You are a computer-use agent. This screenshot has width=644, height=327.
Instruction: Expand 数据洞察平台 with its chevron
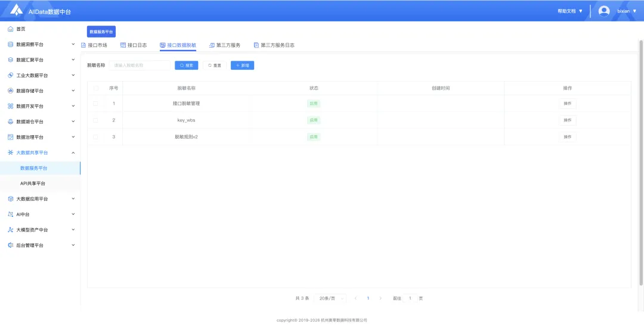click(73, 44)
